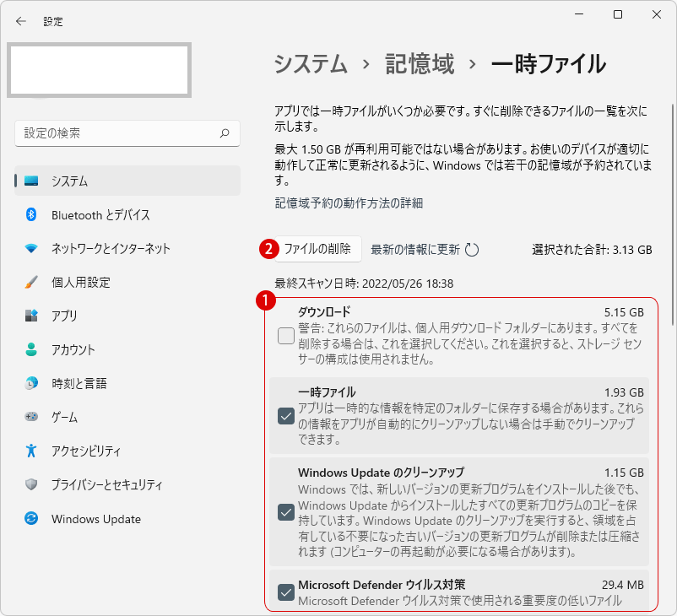The width and height of the screenshot is (677, 616).
Task: Click the システム monitor icon
Action: (31, 181)
